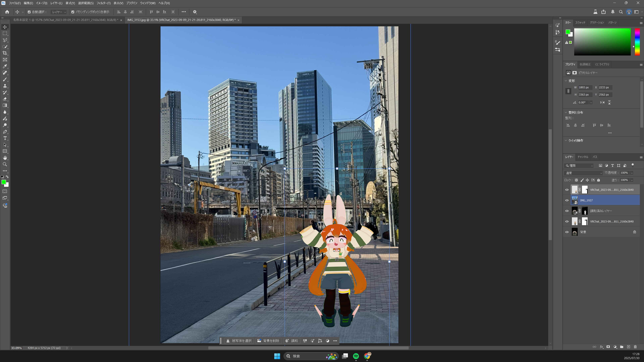
Task: Open the layer style fx menu
Action: (602, 347)
